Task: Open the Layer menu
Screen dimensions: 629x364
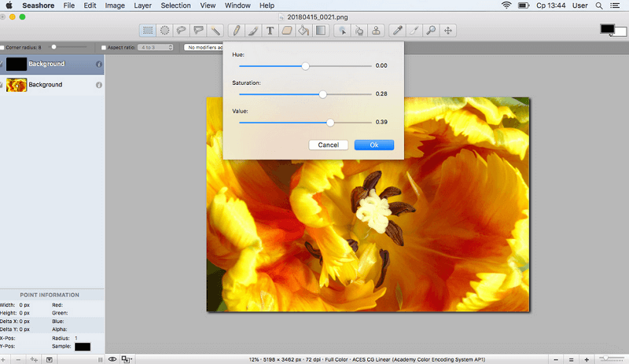Action: point(142,6)
